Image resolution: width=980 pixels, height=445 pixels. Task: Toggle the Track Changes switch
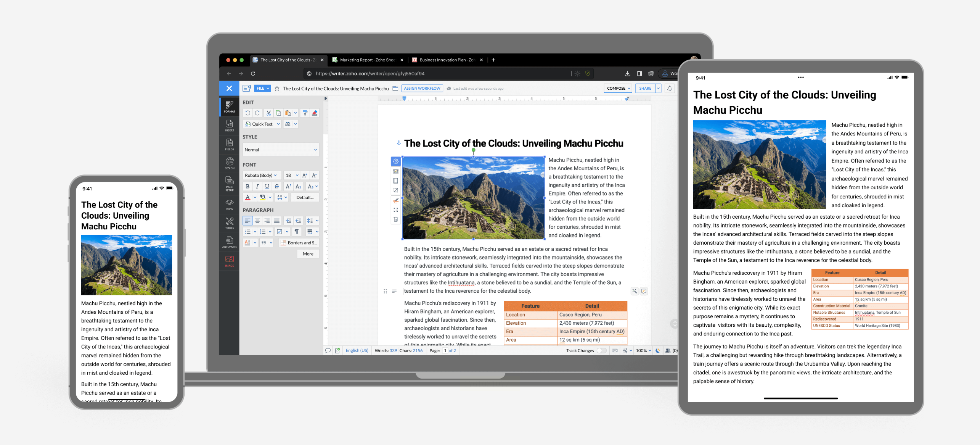(x=601, y=350)
